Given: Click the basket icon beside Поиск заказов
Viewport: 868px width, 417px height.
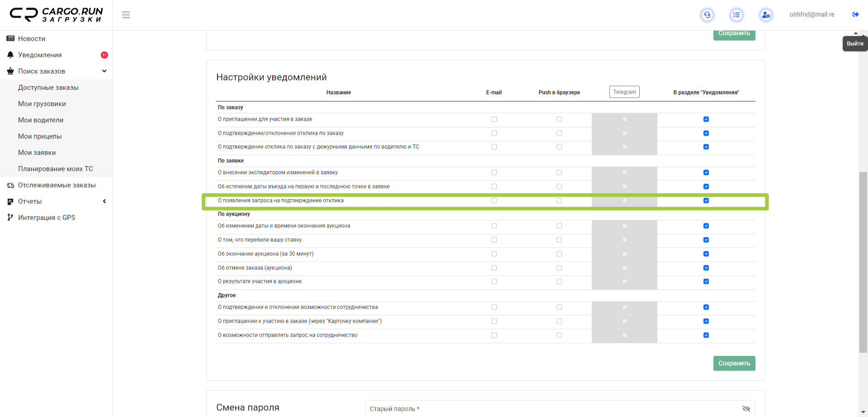Looking at the screenshot, I should point(10,71).
